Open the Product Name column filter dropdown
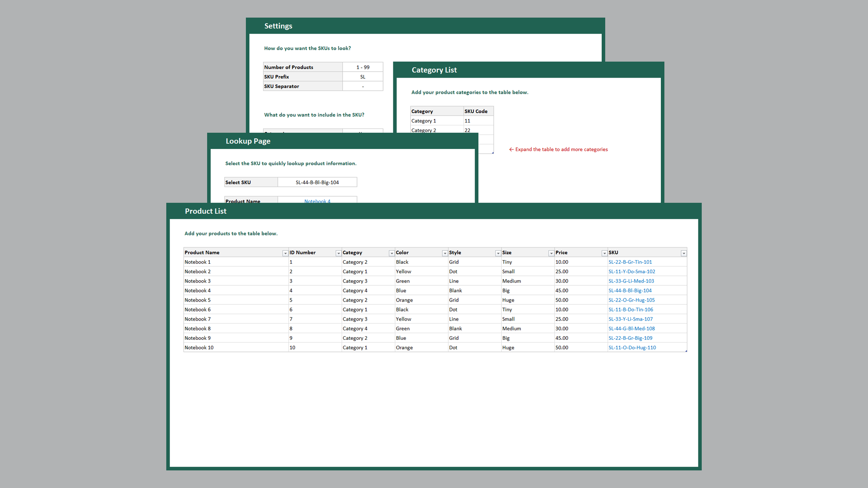 point(285,253)
